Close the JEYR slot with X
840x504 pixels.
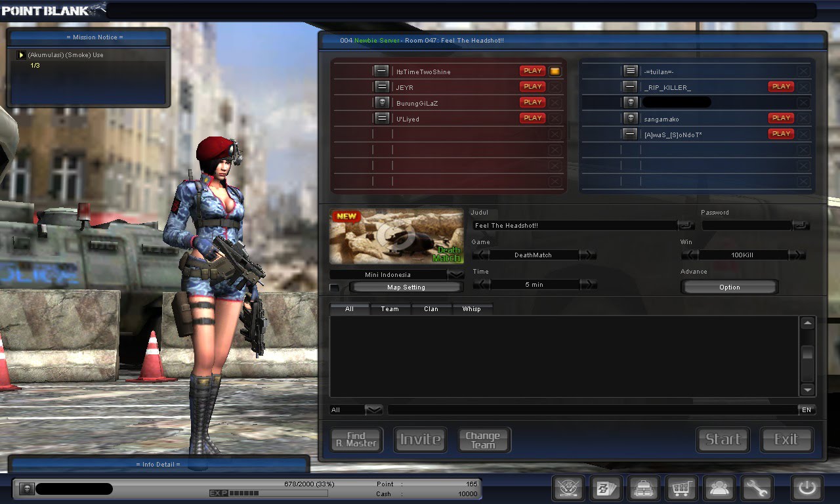[x=555, y=87]
